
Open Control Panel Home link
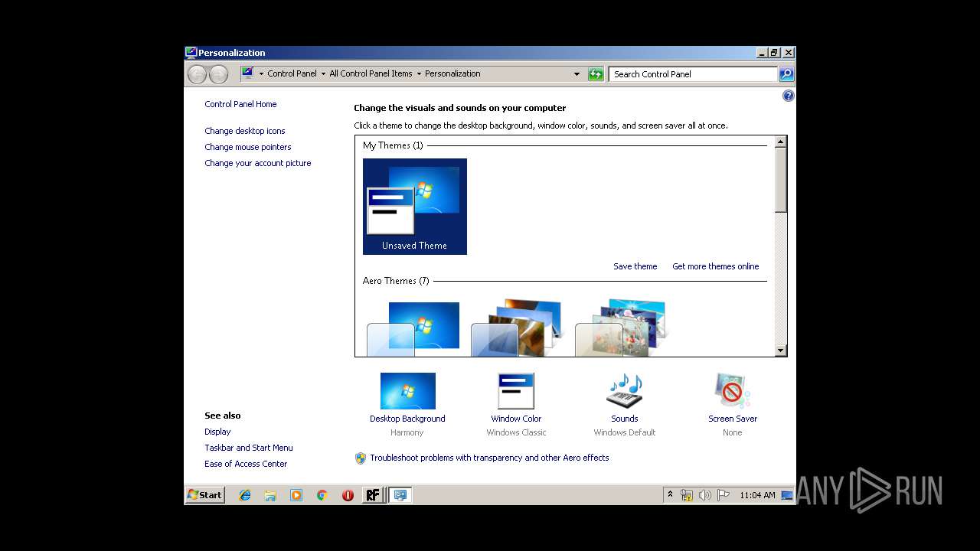tap(240, 104)
